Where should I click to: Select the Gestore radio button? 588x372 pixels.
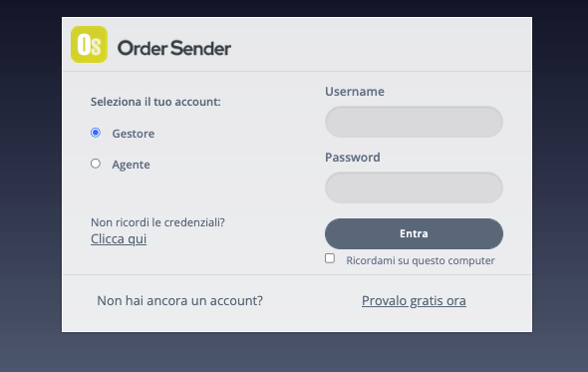pos(96,133)
